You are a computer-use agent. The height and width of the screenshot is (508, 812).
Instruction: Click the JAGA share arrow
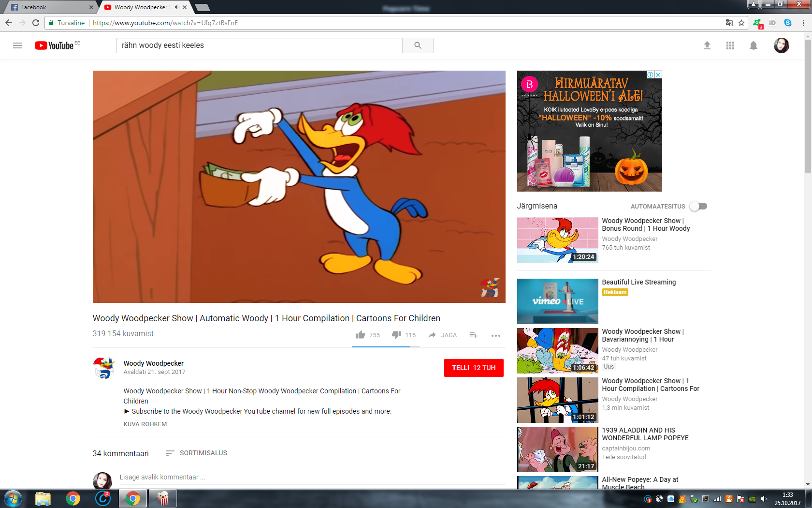pos(432,335)
